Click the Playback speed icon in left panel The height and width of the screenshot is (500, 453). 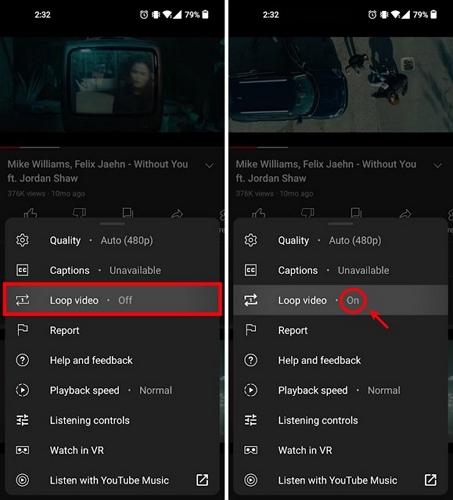tap(22, 390)
